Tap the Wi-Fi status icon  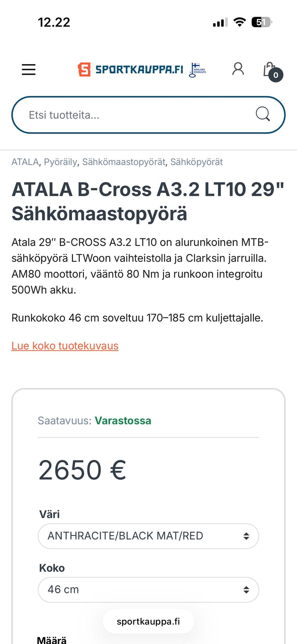coord(239,22)
